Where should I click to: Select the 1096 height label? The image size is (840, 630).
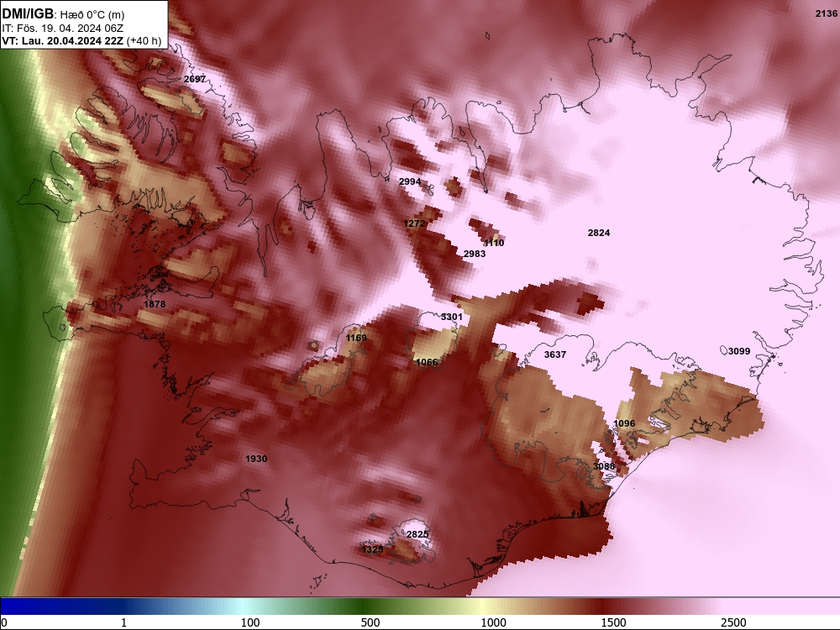click(624, 423)
